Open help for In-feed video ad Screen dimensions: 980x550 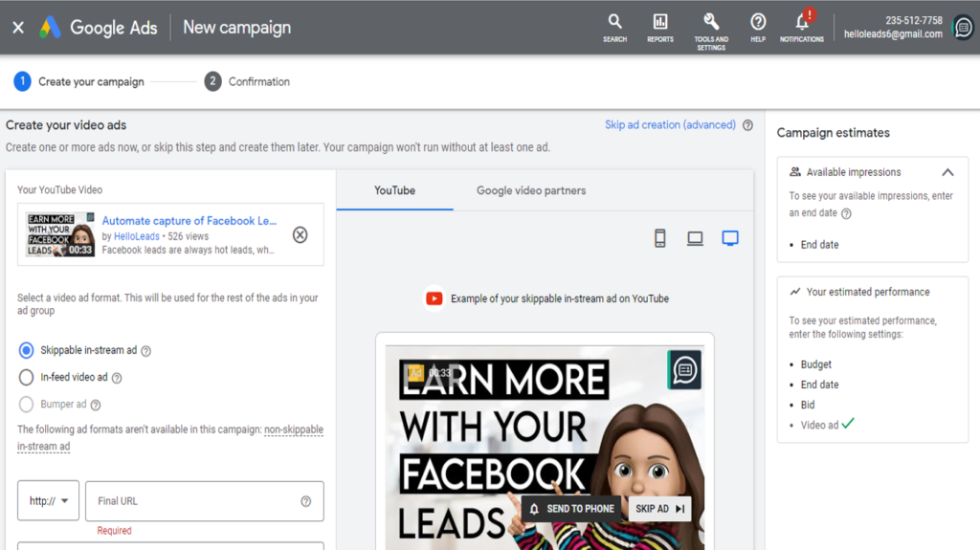[116, 378]
